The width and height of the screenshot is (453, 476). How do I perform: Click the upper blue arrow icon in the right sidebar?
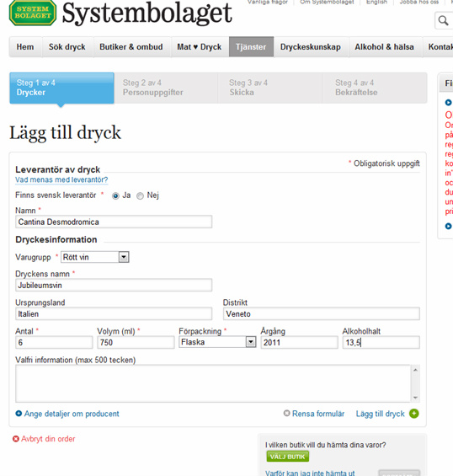(448, 103)
